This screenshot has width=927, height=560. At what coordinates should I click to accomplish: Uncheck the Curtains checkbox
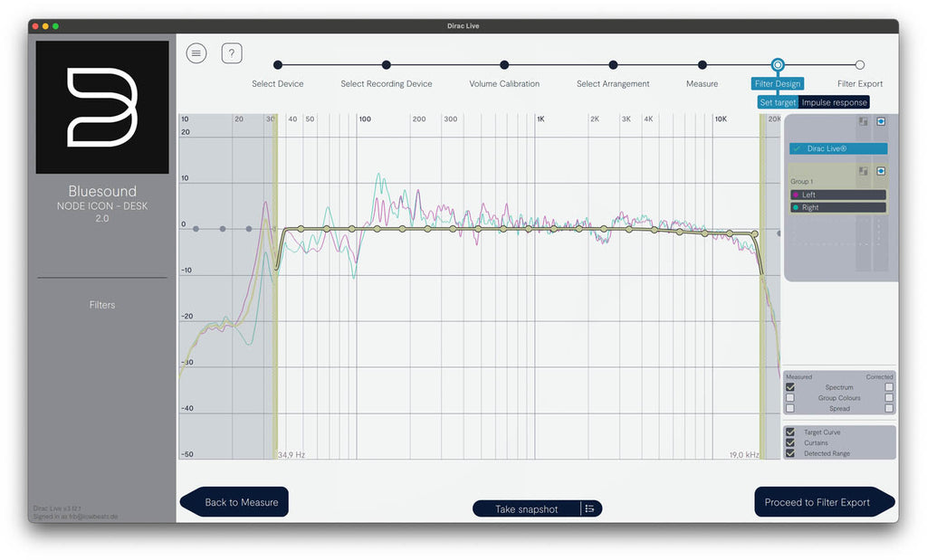point(790,443)
